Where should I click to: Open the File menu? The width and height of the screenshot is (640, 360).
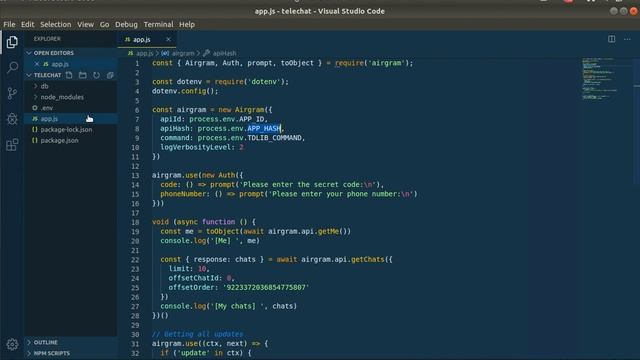click(x=9, y=24)
